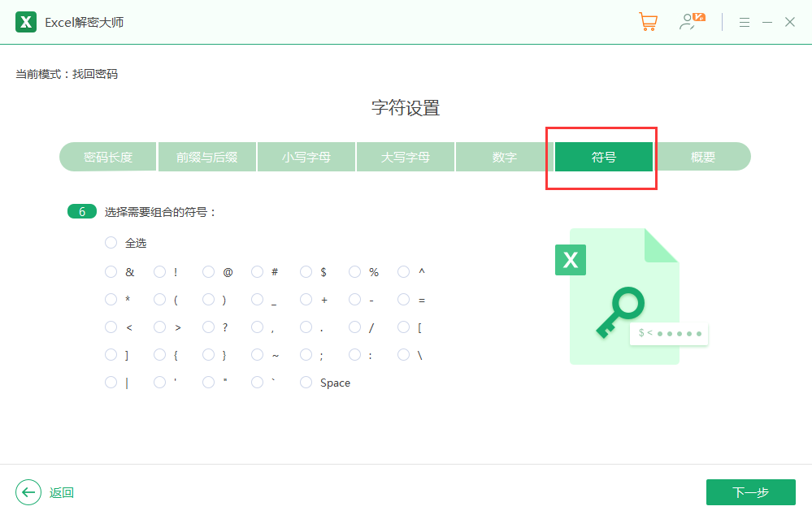The width and height of the screenshot is (812, 515).
Task: Select the asterisk * symbol option
Action: pyautogui.click(x=111, y=299)
